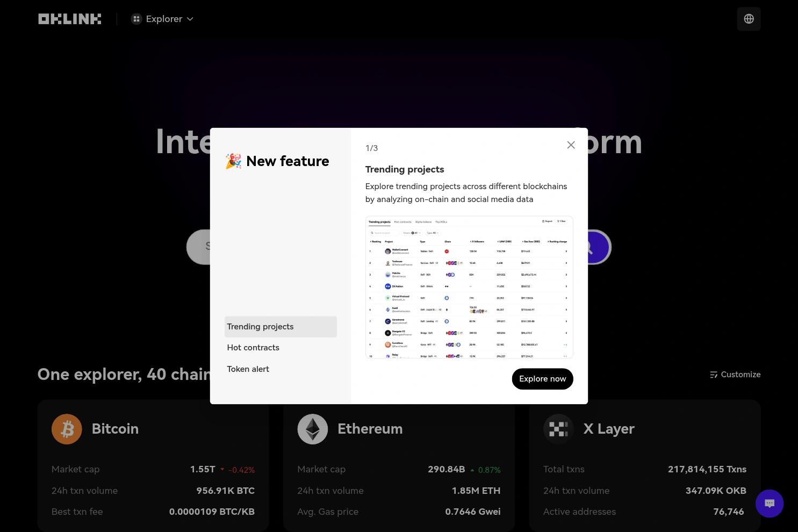Click Bitcoin -0.42% change indicator
Image resolution: width=798 pixels, height=532 pixels.
238,470
